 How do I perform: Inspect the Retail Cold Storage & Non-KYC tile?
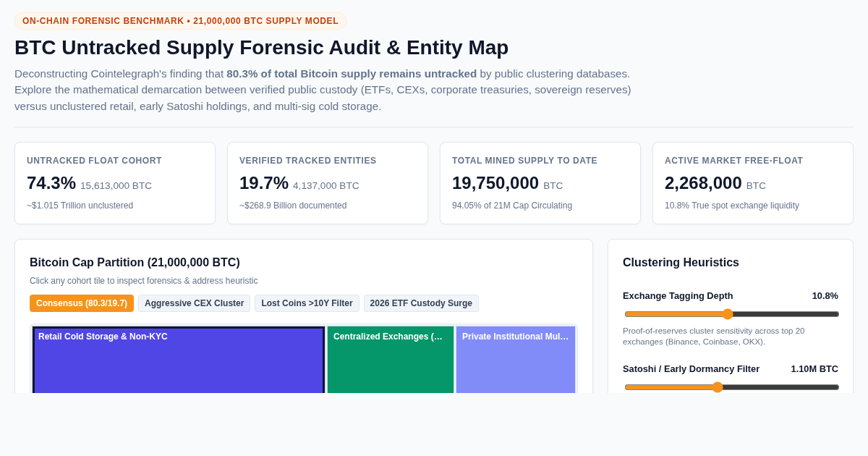[x=179, y=360]
